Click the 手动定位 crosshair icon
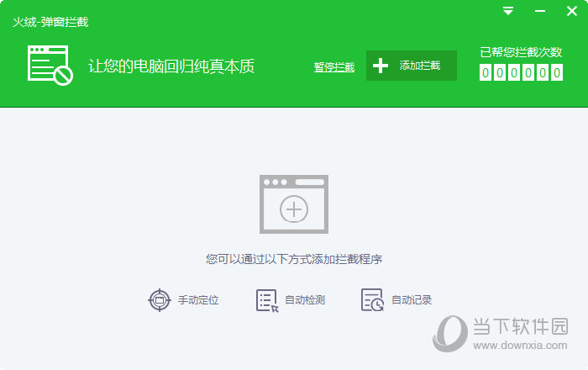 [x=160, y=300]
